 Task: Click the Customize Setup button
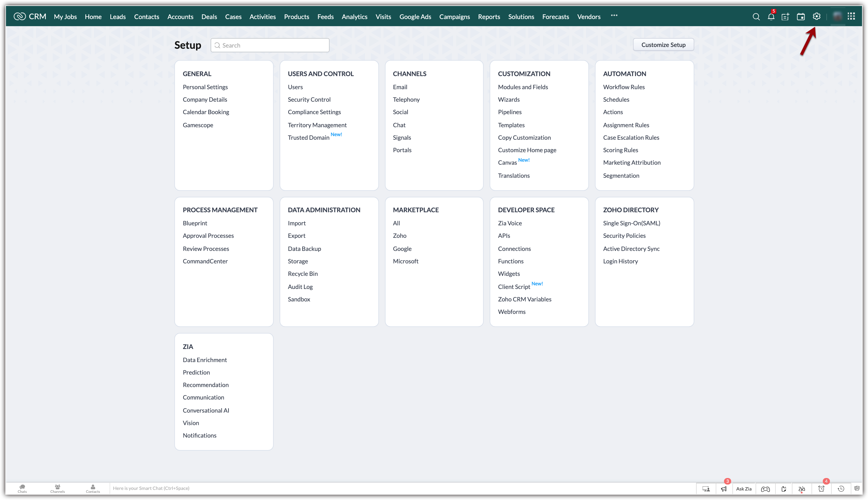663,45
